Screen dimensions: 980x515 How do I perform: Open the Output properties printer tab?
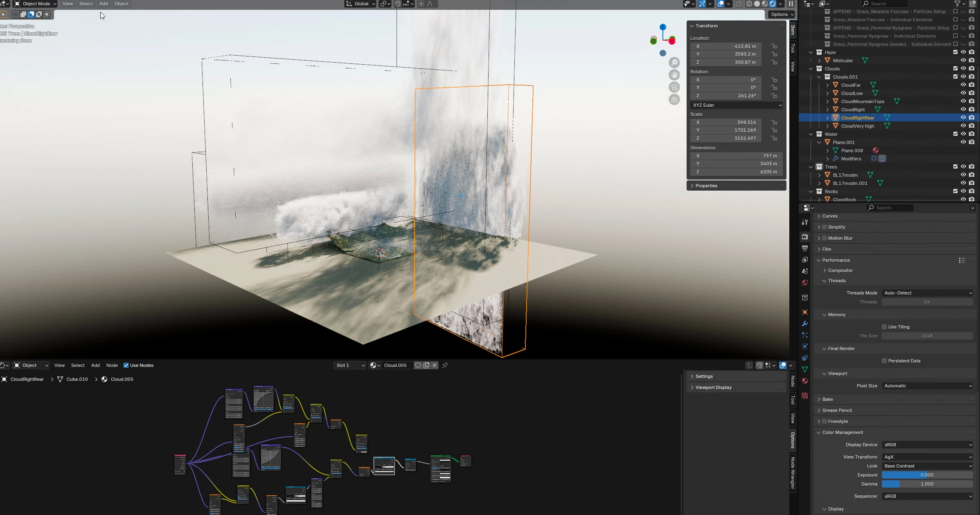click(804, 248)
